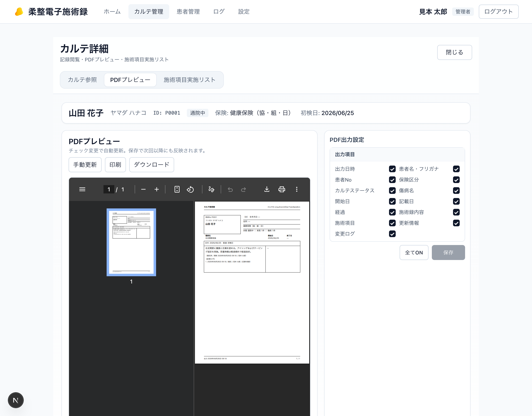The height and width of the screenshot is (416, 532).
Task: Download PDF via viewer toolbar icon
Action: pyautogui.click(x=267, y=189)
